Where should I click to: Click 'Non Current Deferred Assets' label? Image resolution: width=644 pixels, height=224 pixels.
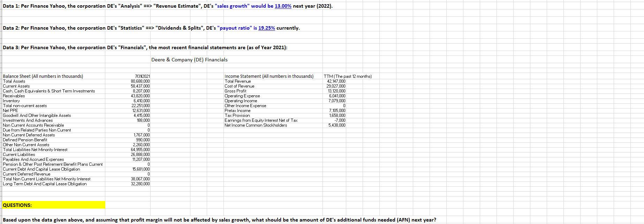tap(29, 135)
